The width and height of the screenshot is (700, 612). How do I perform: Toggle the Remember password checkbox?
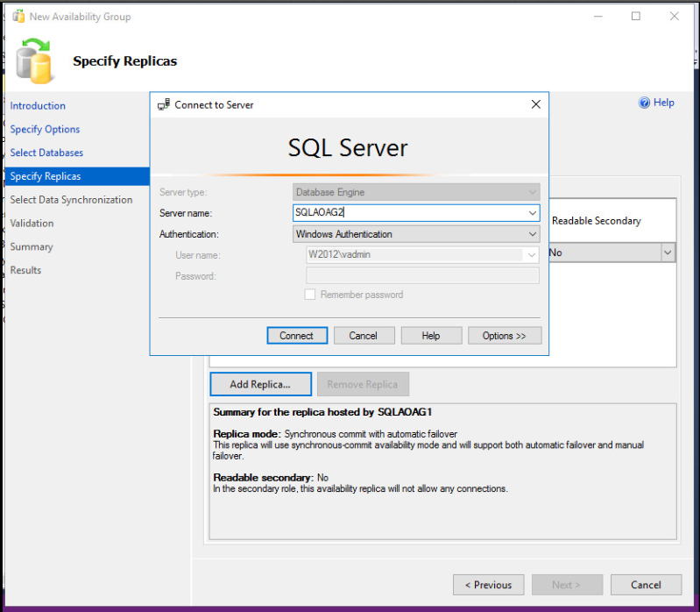click(310, 295)
